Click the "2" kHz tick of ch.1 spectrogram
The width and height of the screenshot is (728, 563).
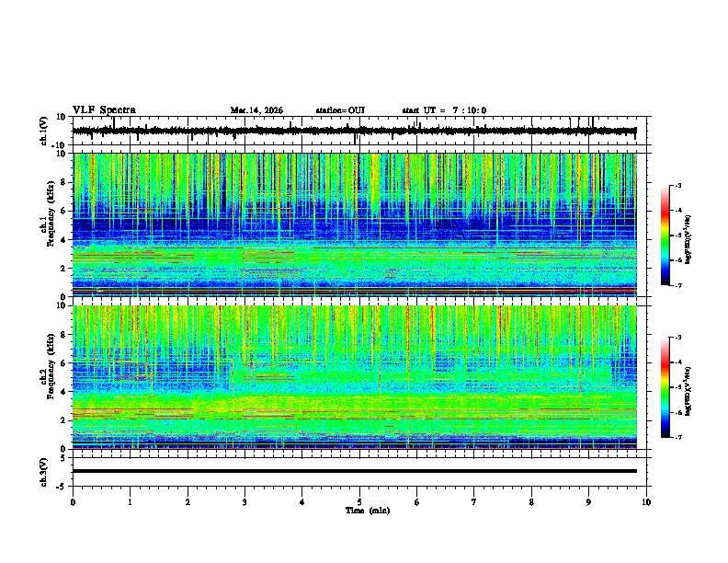64,269
